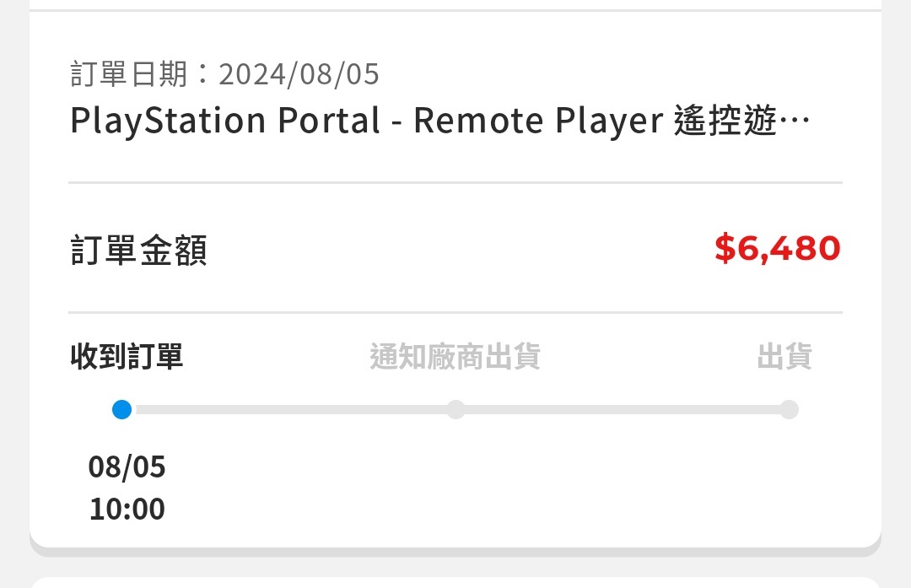Open the next order card at the bottom
911x588 pixels.
pos(455,582)
